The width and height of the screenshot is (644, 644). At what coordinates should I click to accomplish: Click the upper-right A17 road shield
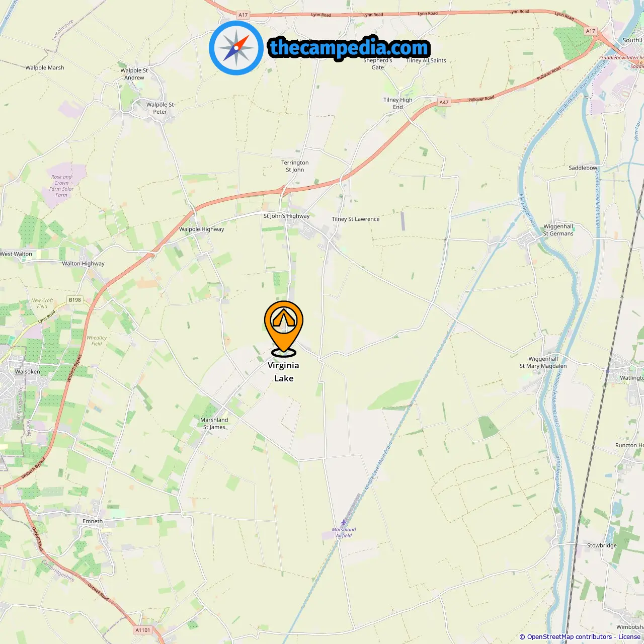point(590,31)
